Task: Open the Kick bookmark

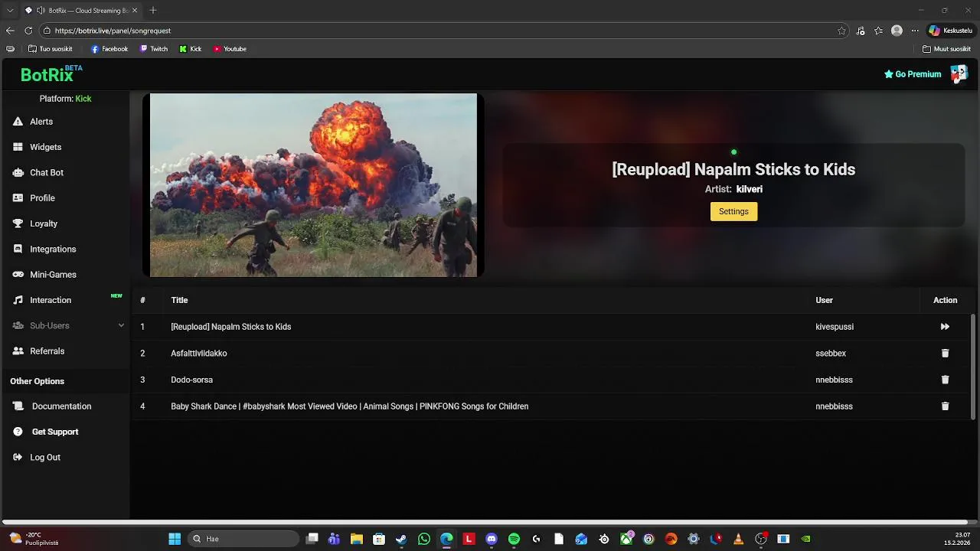Action: (x=191, y=49)
